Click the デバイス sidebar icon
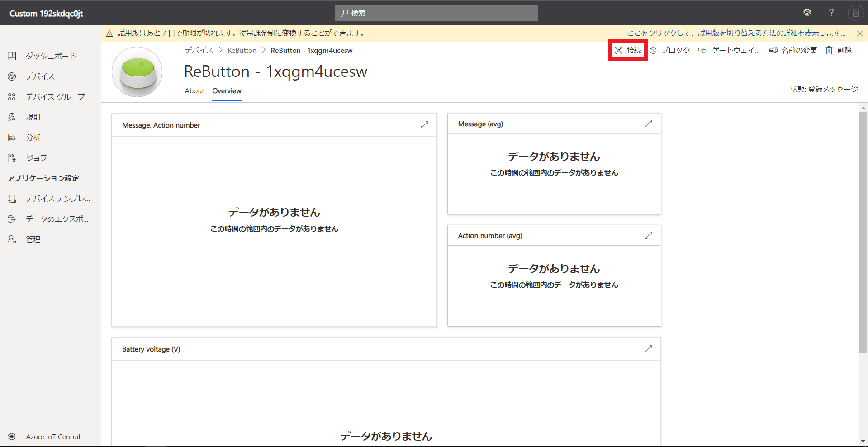The width and height of the screenshot is (868, 447). (x=12, y=76)
